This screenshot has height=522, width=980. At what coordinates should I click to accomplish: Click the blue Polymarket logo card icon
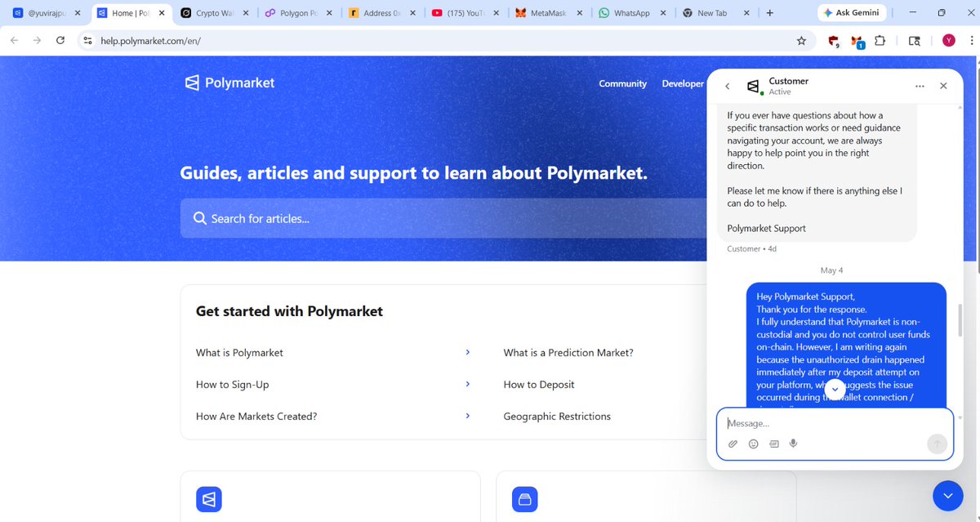[x=209, y=499]
